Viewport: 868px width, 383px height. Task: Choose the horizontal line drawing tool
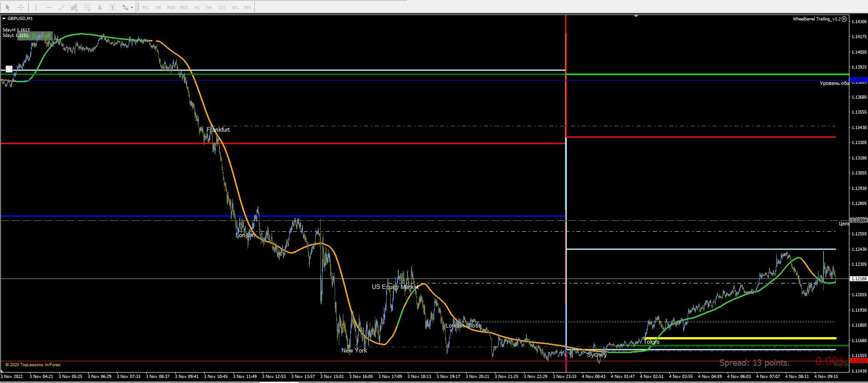coord(49,7)
